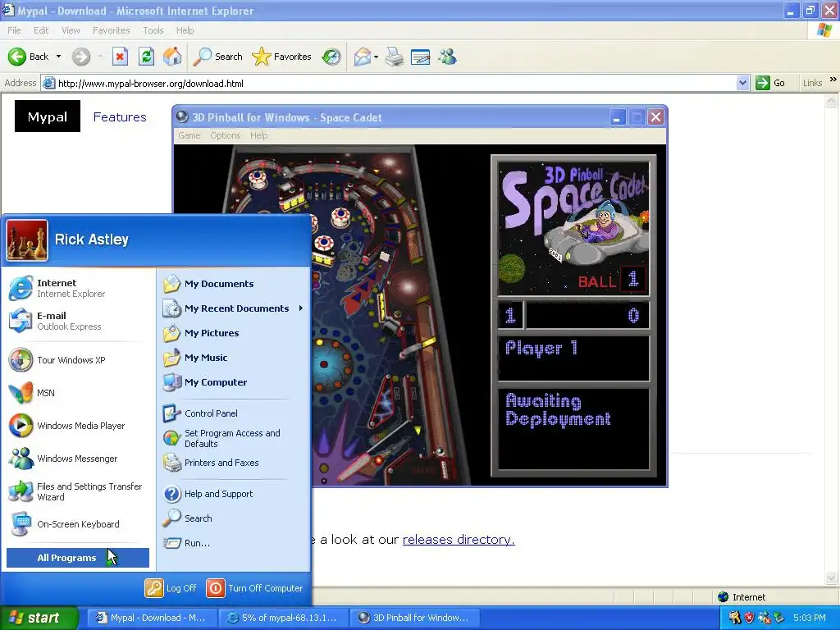The height and width of the screenshot is (630, 840).
Task: Click the releases directory link
Action: coord(459,540)
